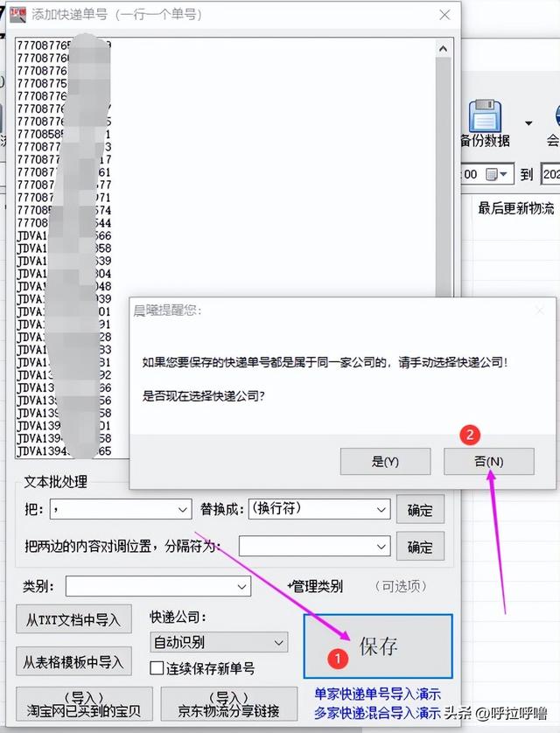Open 单家快递单号导入演示 link

378,694
